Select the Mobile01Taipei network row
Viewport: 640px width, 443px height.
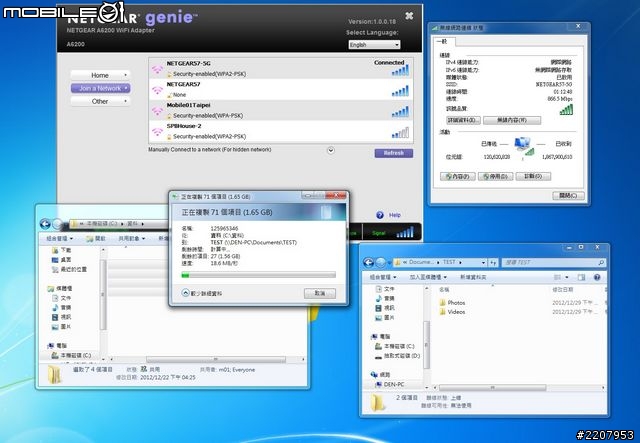point(281,110)
